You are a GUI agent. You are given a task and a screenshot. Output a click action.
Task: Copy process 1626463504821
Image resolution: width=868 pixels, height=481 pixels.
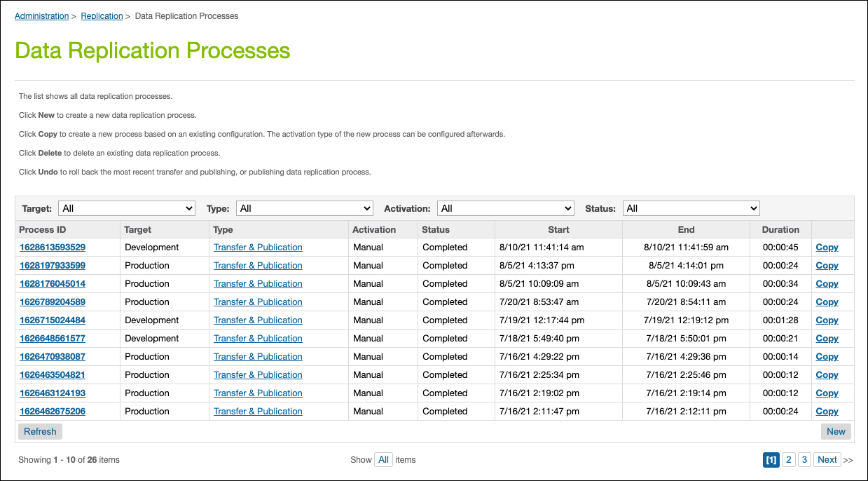click(827, 375)
